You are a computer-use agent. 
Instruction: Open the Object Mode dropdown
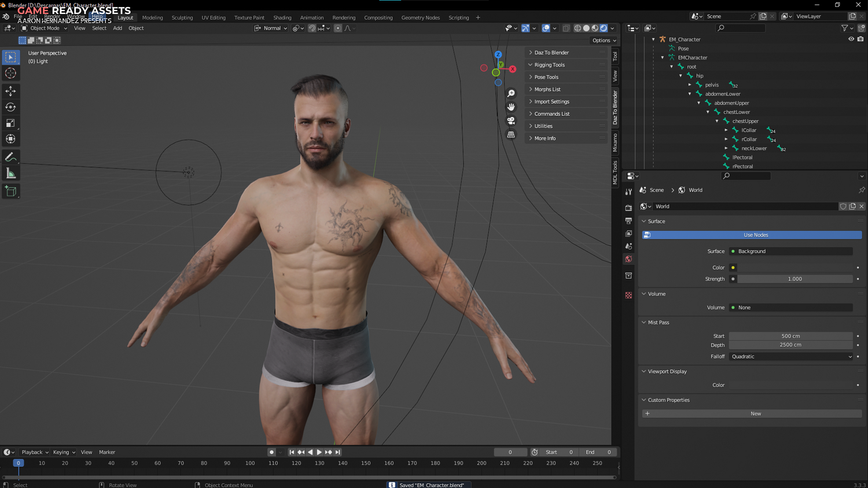tap(45, 28)
